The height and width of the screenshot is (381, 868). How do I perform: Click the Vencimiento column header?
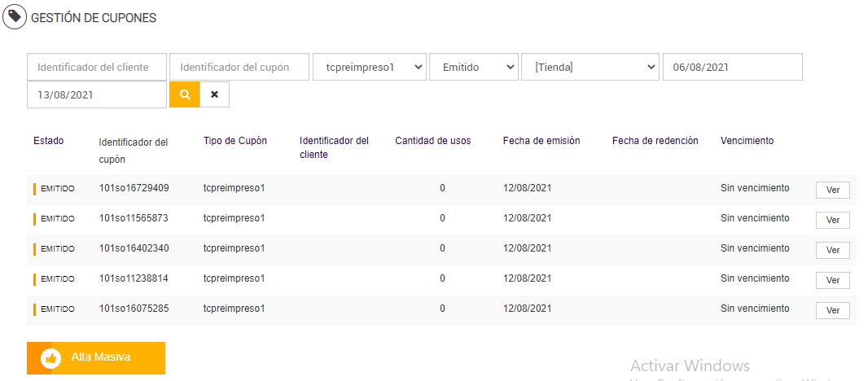747,141
